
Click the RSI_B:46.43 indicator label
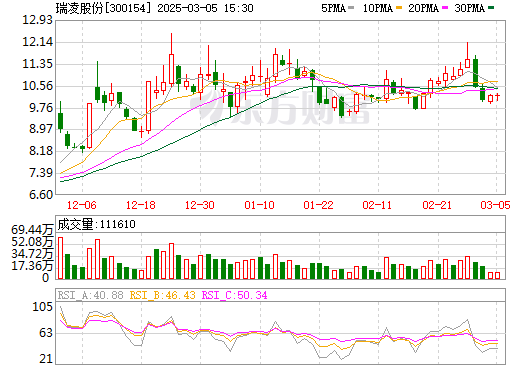click(x=162, y=295)
